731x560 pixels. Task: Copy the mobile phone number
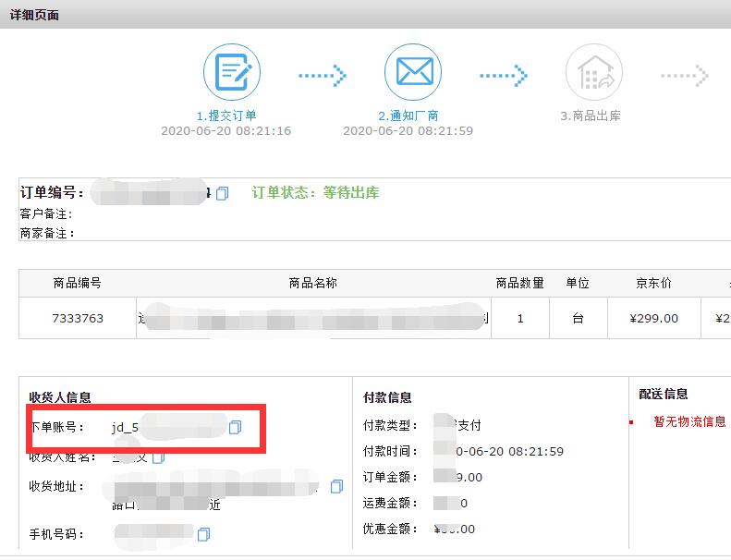pos(203,534)
